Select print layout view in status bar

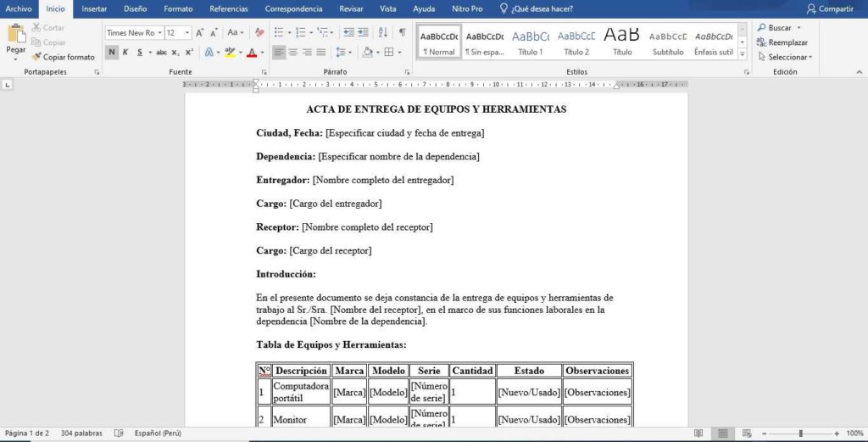(x=723, y=434)
